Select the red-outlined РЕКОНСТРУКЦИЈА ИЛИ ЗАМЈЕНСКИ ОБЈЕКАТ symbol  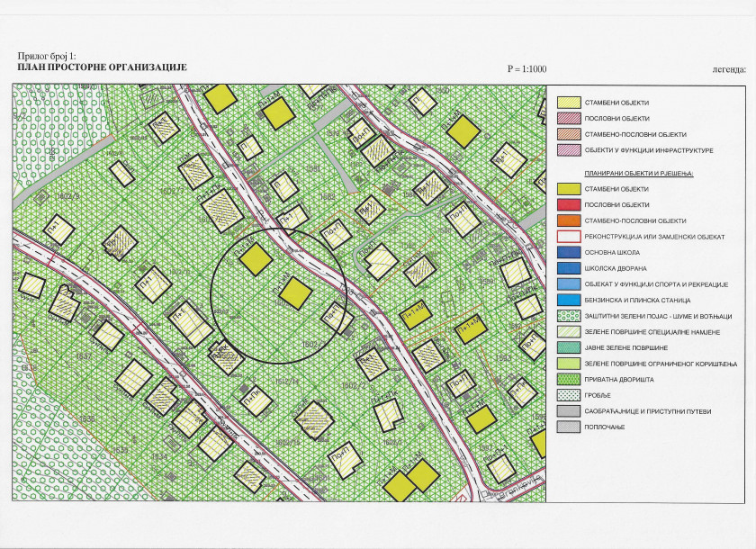pos(568,236)
